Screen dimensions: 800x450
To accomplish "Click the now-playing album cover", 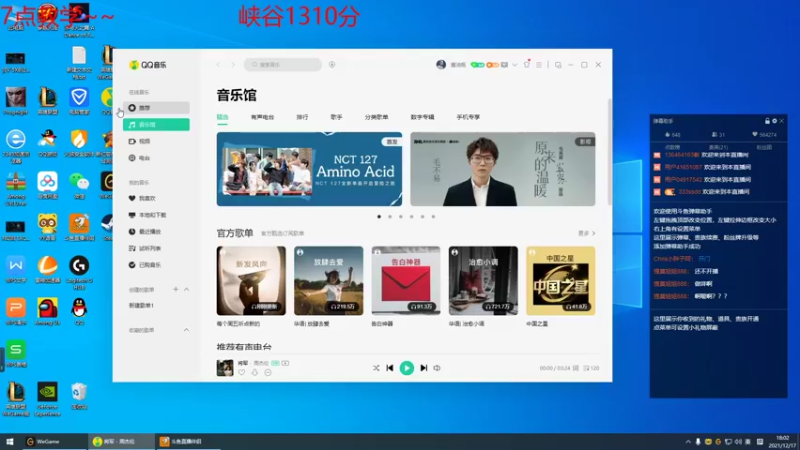I will click(x=224, y=367).
